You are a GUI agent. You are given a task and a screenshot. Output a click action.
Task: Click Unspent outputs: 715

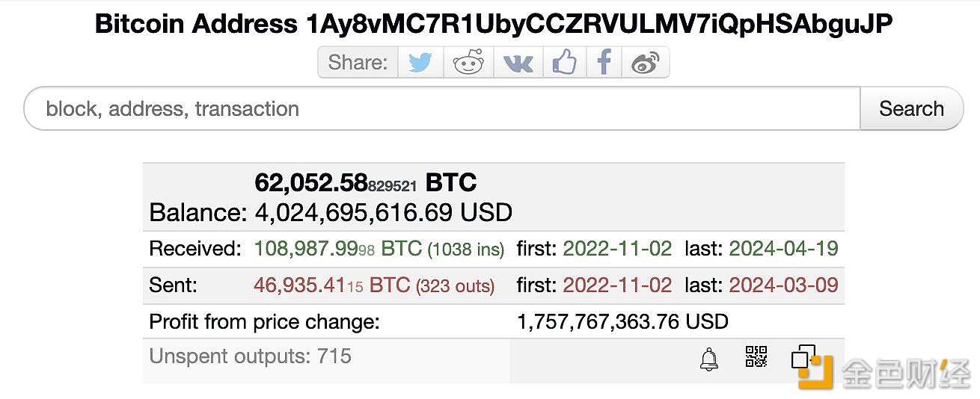point(251,356)
